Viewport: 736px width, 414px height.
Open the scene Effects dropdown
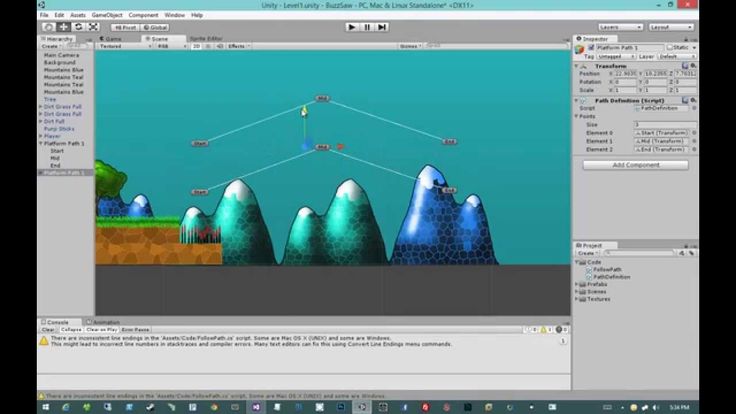coord(238,46)
